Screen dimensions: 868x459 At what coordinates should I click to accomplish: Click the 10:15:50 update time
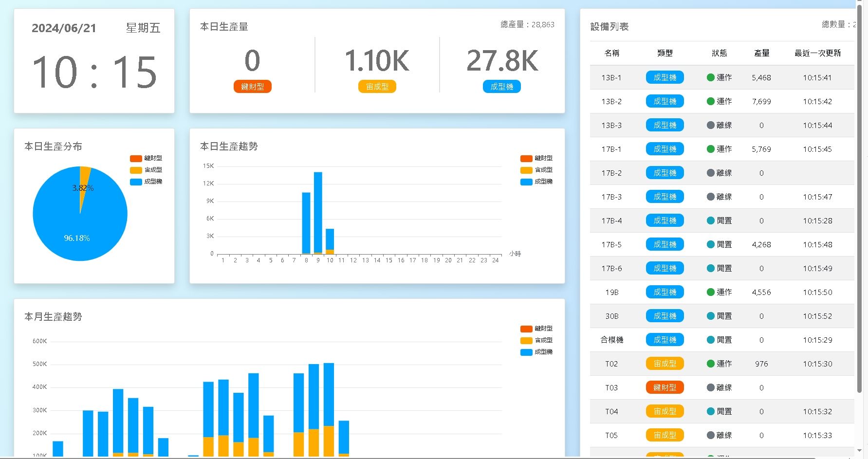[x=818, y=292]
